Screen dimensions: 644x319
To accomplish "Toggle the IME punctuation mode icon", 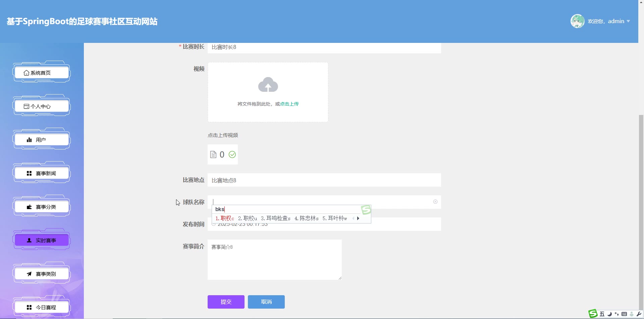I will [617, 314].
